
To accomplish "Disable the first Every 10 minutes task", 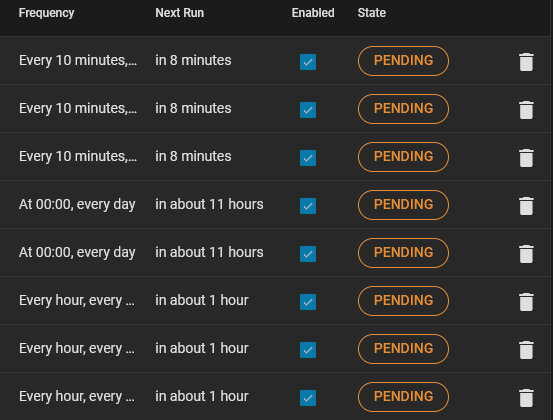I will (x=308, y=62).
